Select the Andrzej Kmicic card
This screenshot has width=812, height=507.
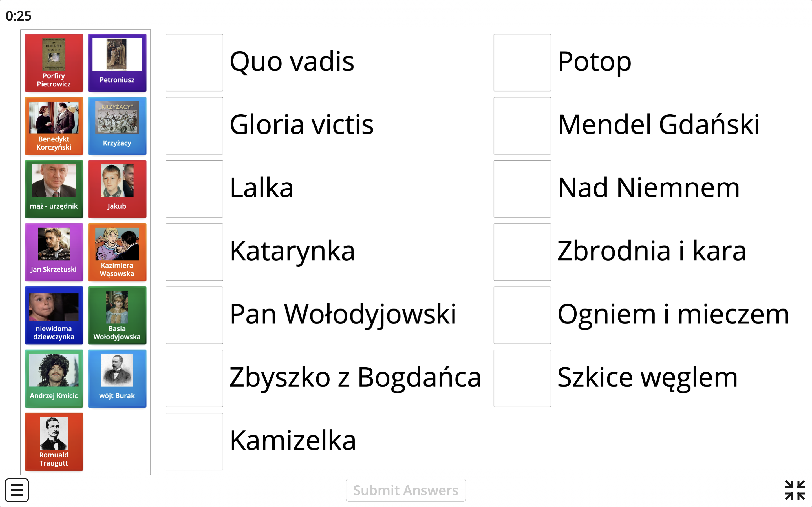tap(54, 379)
